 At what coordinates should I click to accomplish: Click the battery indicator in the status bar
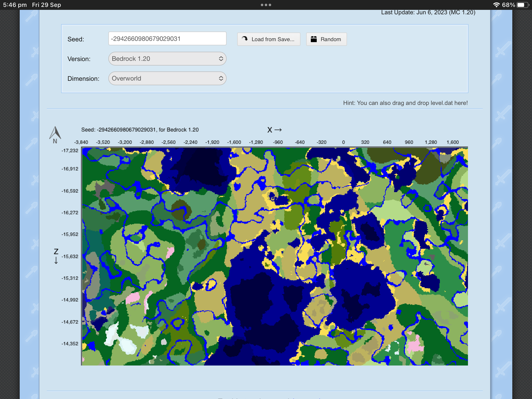(x=522, y=4)
